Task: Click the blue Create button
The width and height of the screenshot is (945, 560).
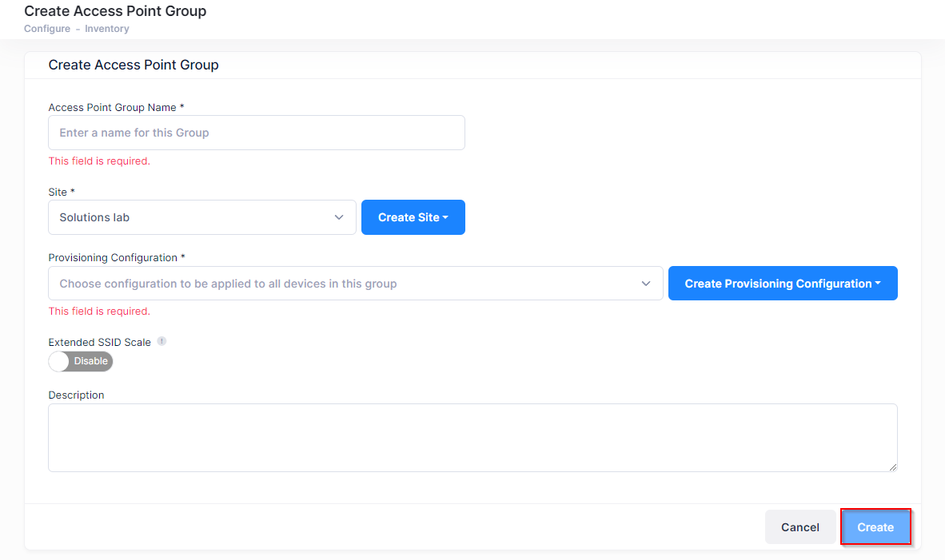Action: [x=875, y=527]
